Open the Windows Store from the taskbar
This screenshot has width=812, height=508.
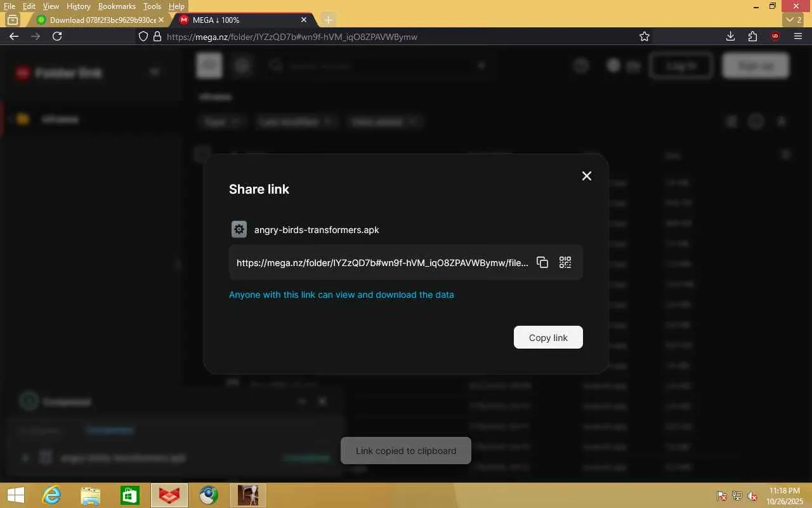pyautogui.click(x=130, y=495)
